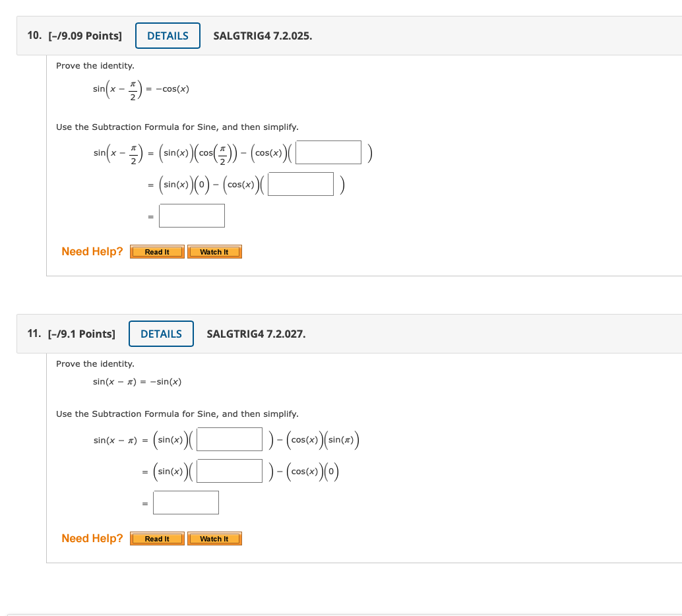Focus final answer box in question 11

[x=186, y=503]
